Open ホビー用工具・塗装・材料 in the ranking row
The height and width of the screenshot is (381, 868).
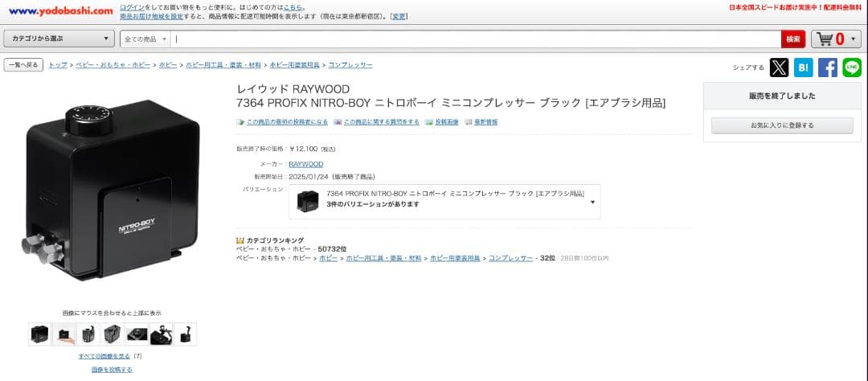(x=383, y=258)
